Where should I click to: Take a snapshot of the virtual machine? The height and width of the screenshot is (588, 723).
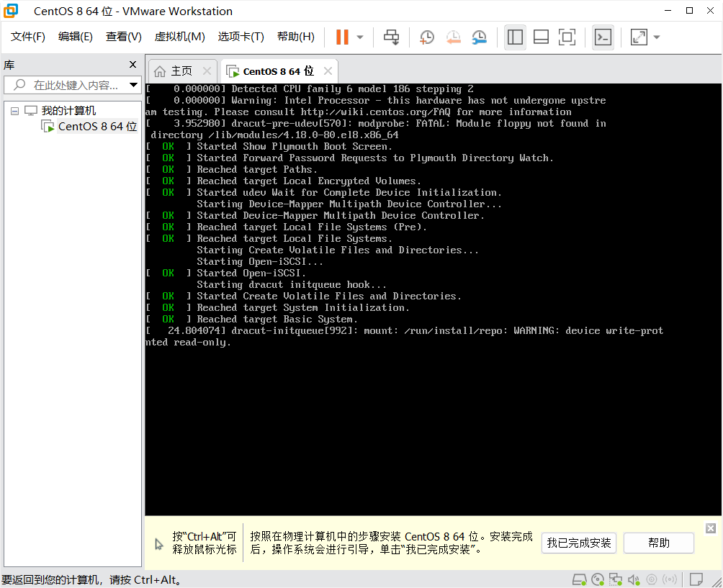pos(427,37)
